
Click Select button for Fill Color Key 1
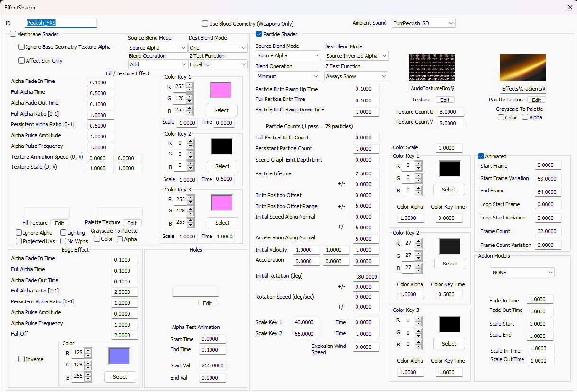coord(221,110)
